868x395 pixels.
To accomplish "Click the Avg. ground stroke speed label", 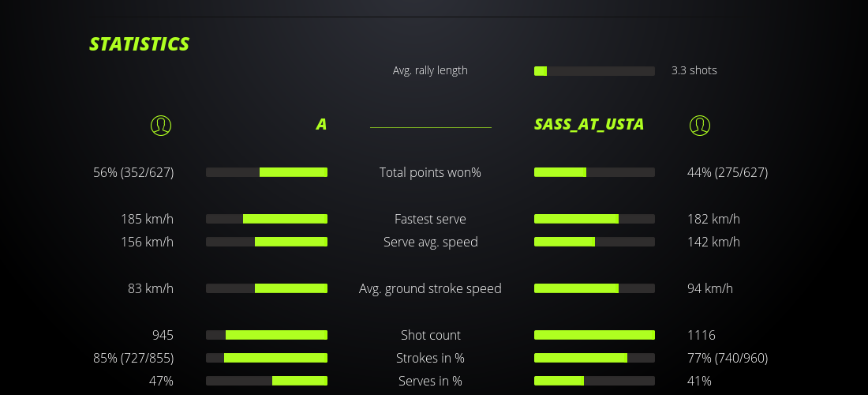I will [x=430, y=288].
